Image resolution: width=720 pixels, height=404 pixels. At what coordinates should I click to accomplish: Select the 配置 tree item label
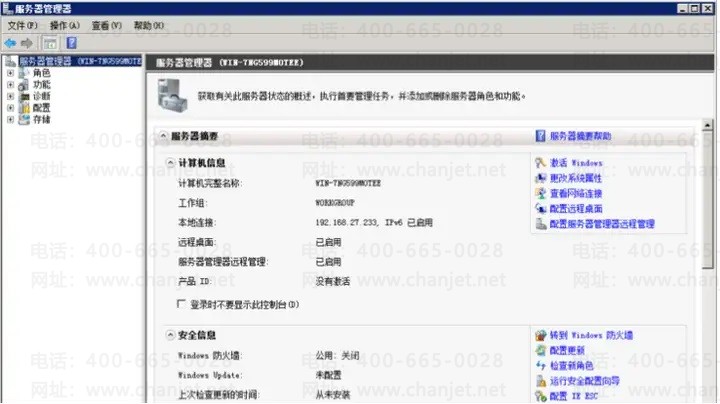41,108
